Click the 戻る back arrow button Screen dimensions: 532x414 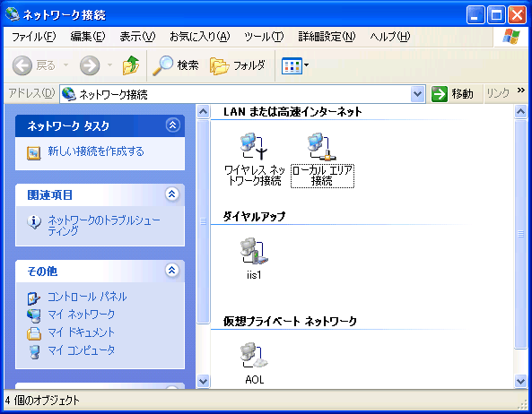(33, 65)
